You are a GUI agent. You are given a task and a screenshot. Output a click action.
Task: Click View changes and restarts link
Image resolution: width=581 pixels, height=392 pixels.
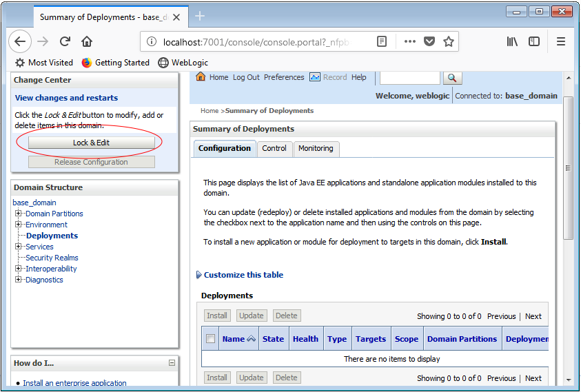(67, 98)
